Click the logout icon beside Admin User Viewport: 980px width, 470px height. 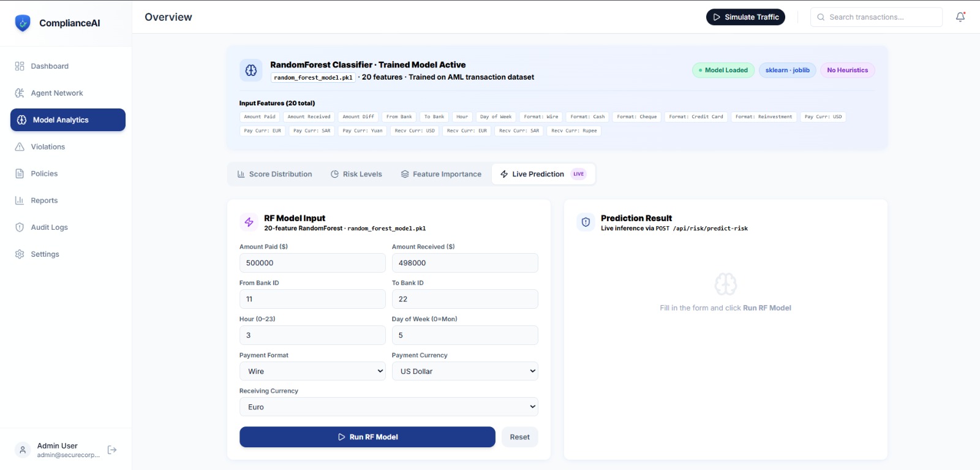112,450
